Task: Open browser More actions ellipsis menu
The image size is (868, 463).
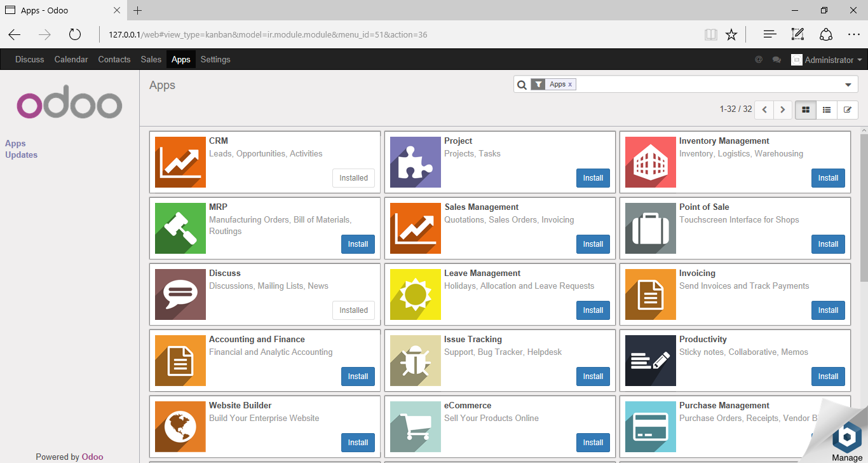Action: [853, 34]
